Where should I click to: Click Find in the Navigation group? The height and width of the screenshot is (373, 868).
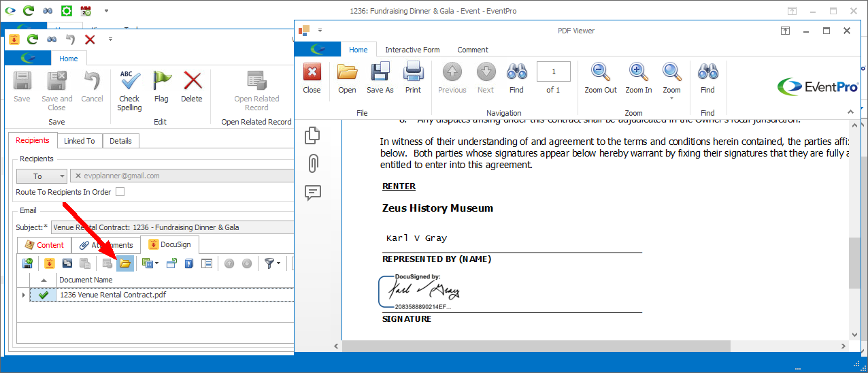pyautogui.click(x=517, y=78)
